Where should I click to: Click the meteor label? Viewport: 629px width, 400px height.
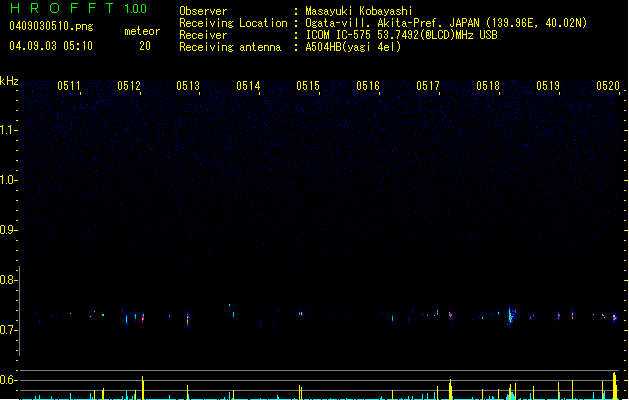point(142,31)
